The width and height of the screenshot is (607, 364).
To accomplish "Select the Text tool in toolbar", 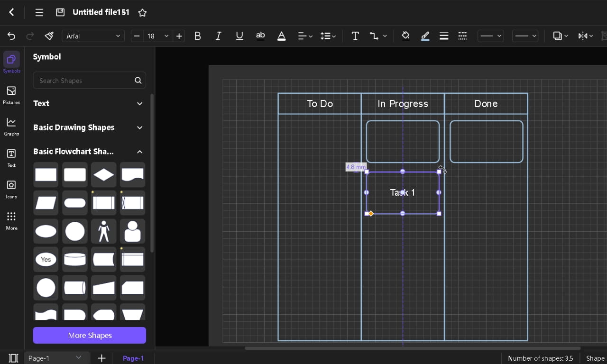I will [x=355, y=36].
